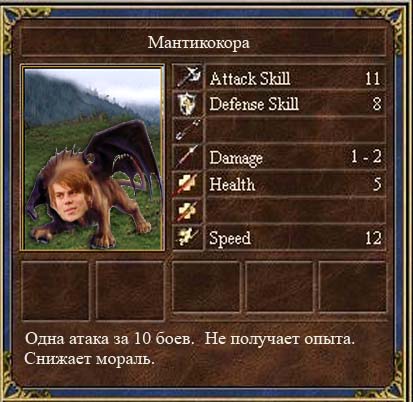Select the first empty ability slot
Screen dimensions: 413x402
55,291
